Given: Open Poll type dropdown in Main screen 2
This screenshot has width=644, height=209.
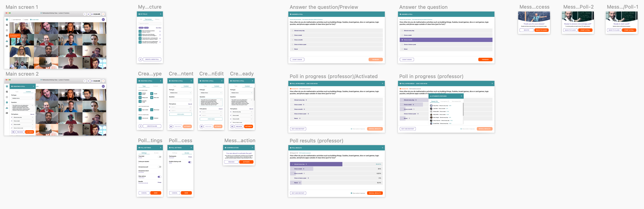Looking at the screenshot, I should tap(23, 98).
